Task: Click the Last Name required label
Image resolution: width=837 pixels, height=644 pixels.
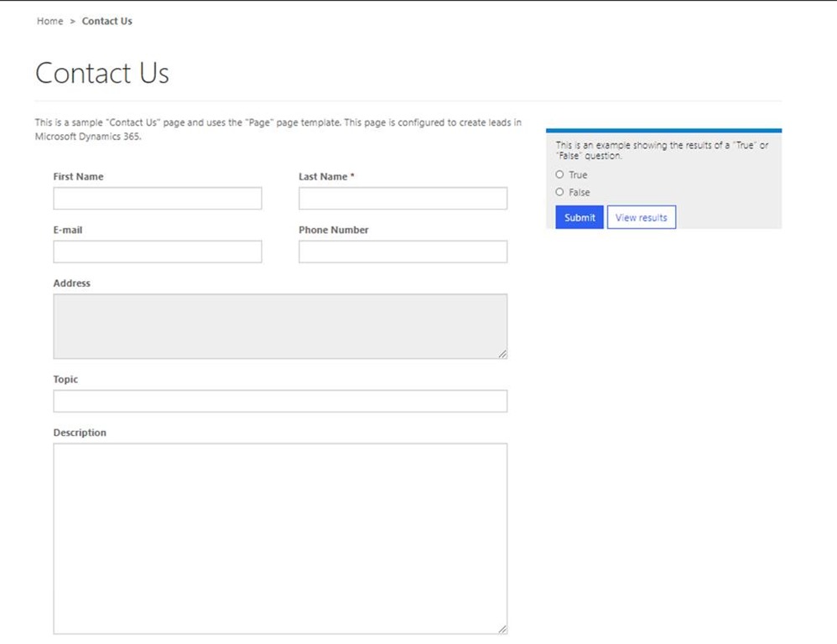Action: click(x=326, y=177)
